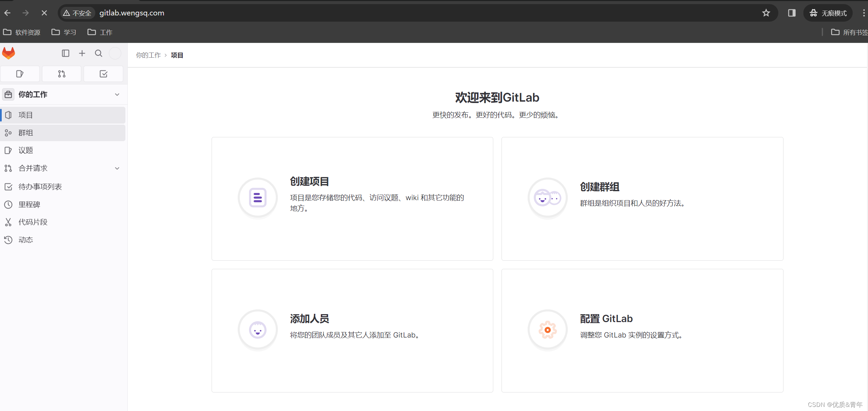Click the 动态 history icon
Screen dimensions: 868x411
pos(8,240)
